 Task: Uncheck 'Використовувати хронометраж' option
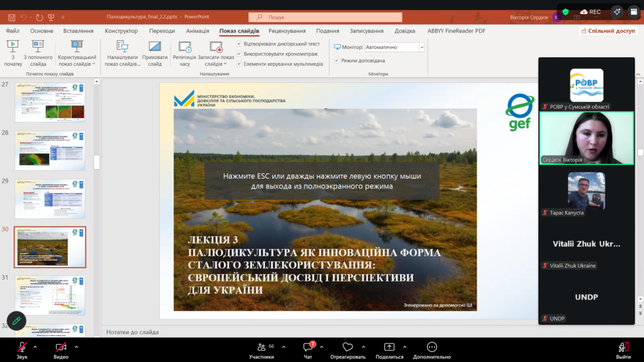pyautogui.click(x=240, y=54)
